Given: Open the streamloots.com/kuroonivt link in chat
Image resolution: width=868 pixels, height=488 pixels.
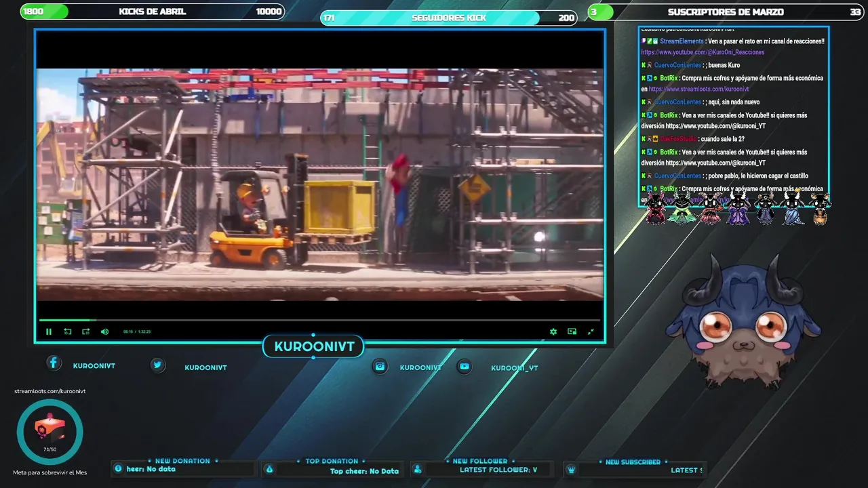Looking at the screenshot, I should pyautogui.click(x=699, y=89).
